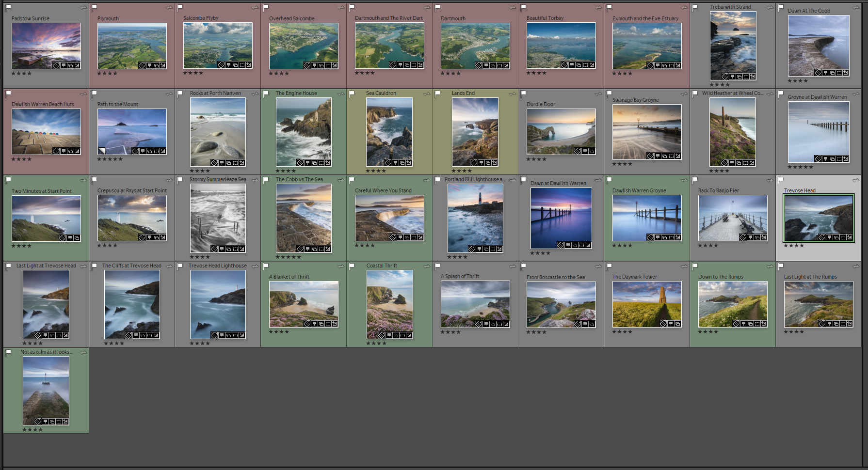Click the 'Overhead Salcombe' title text
868x470 pixels.
(292, 18)
